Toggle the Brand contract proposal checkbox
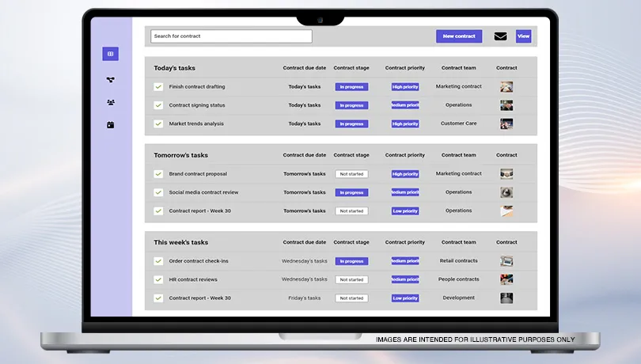The height and width of the screenshot is (364, 641). tap(158, 174)
